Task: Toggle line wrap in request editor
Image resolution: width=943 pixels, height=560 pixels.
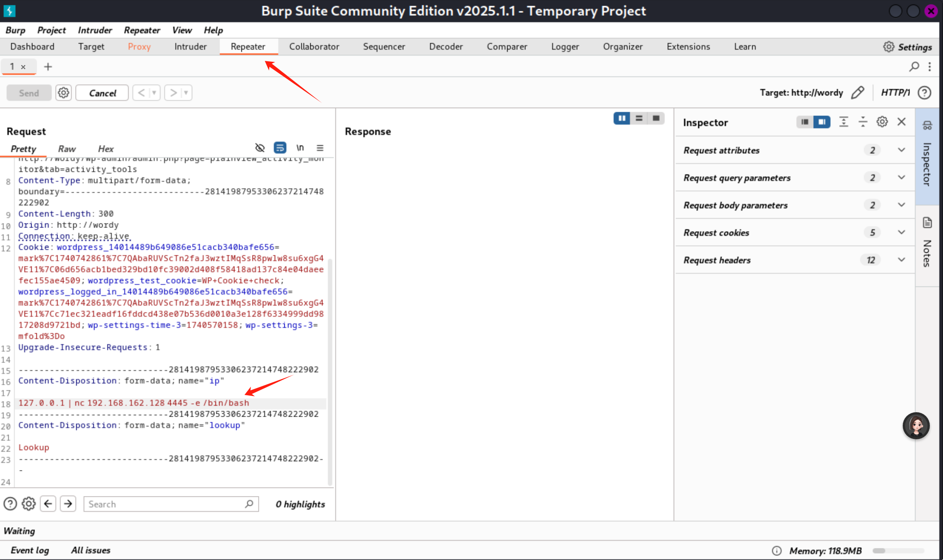Action: click(x=280, y=148)
